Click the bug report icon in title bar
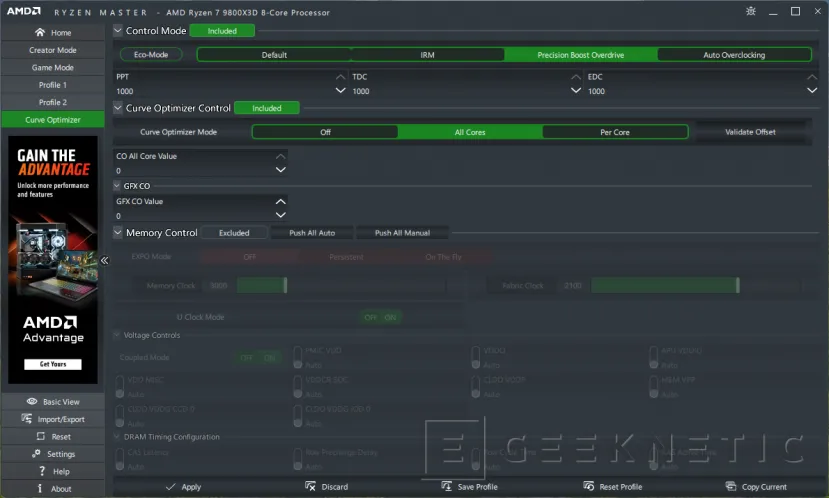This screenshot has width=829, height=498. click(751, 11)
